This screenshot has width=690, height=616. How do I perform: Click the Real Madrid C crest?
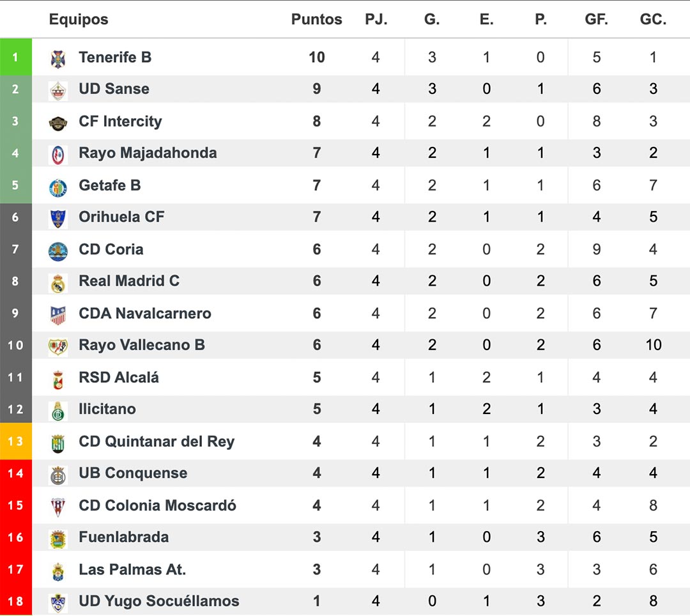57,283
